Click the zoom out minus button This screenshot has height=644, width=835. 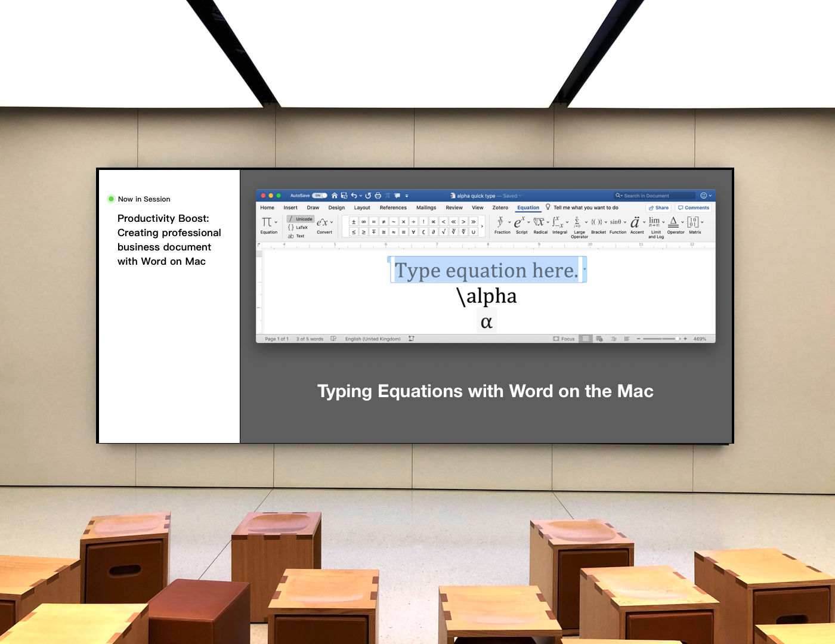pos(638,339)
